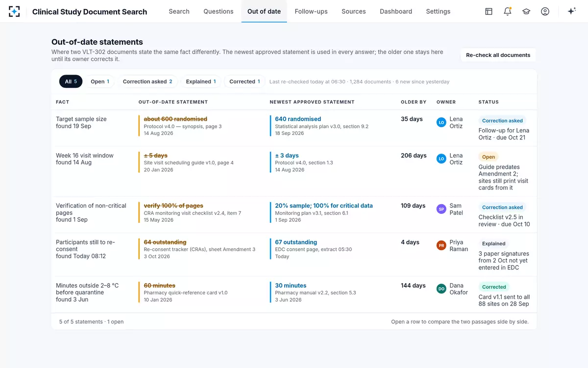Click the 144 days value
This screenshot has width=588, height=368.
[x=413, y=286]
